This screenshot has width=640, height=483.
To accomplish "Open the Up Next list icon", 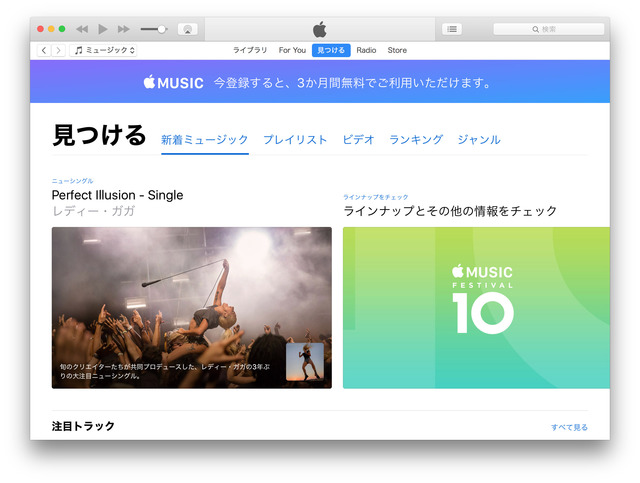I will pyautogui.click(x=452, y=29).
